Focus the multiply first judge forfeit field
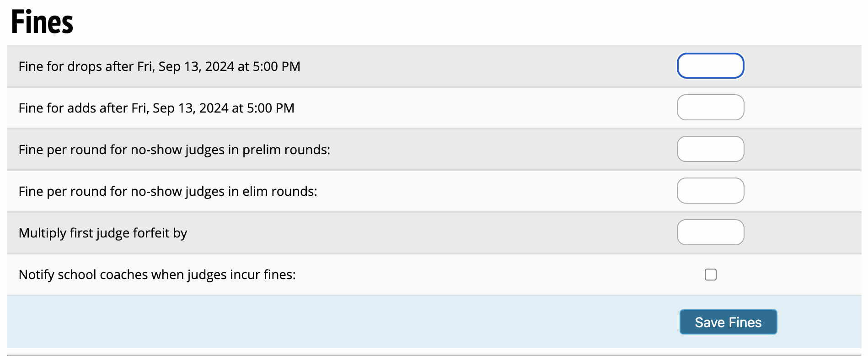Screen dimensions: 868x356 710,232
